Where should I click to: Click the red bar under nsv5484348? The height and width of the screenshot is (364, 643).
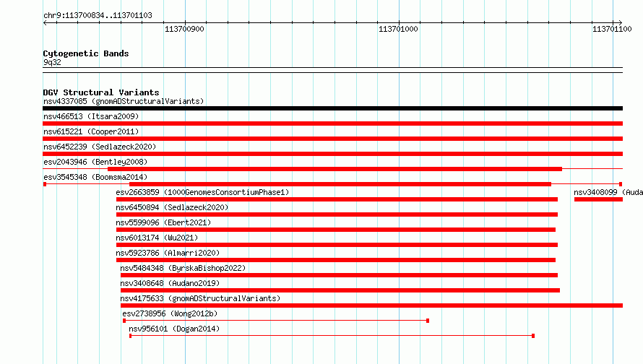click(339, 275)
